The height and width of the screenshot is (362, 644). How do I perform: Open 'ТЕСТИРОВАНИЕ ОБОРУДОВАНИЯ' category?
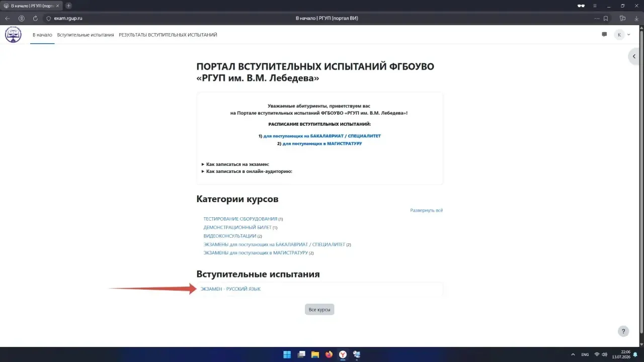point(240,219)
